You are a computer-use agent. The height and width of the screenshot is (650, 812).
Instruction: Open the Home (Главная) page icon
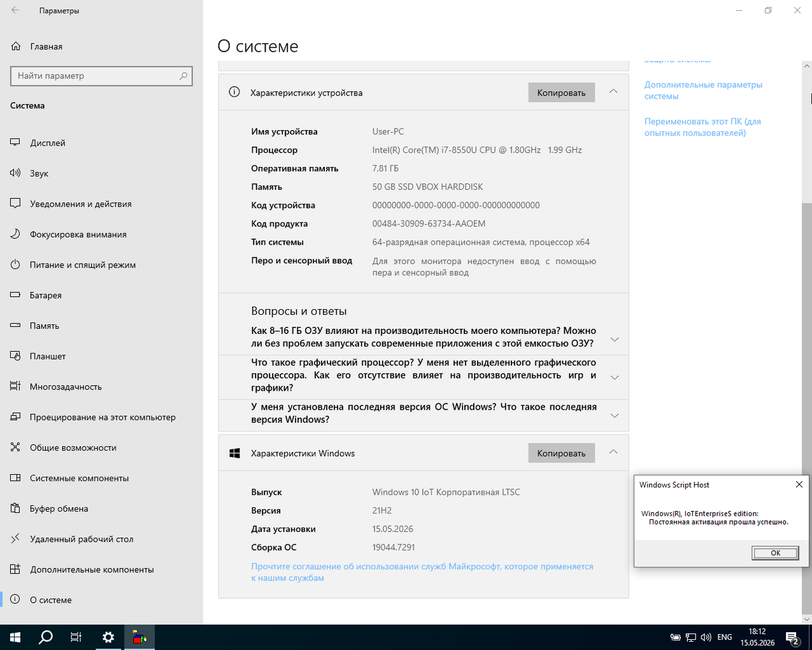pyautogui.click(x=16, y=47)
